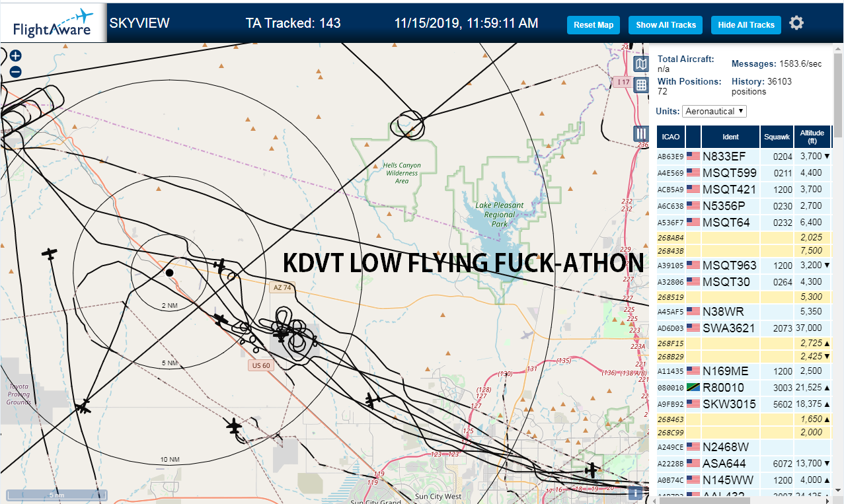This screenshot has width=844, height=504.
Task: Select aircraft icon near Toyota Proving Grounds
Action: coord(83,406)
